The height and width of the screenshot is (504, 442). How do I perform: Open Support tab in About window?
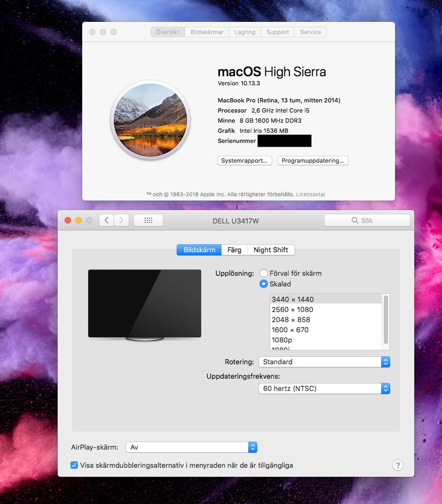pyautogui.click(x=278, y=32)
